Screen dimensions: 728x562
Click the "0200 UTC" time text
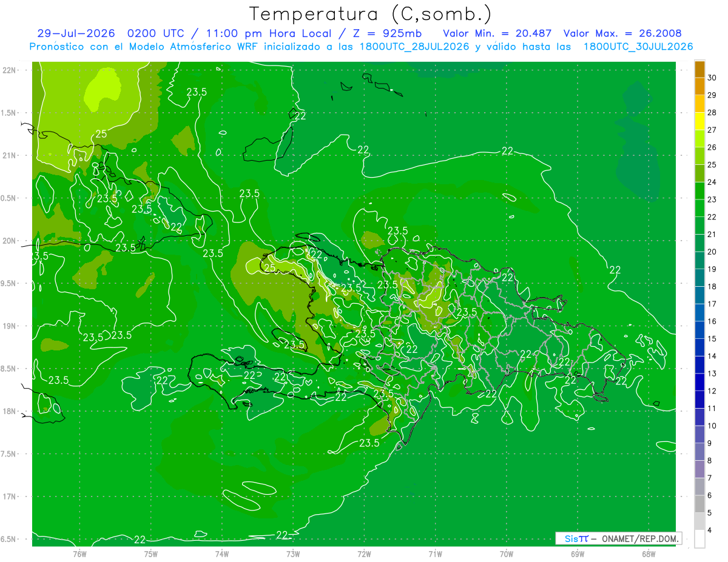155,33
